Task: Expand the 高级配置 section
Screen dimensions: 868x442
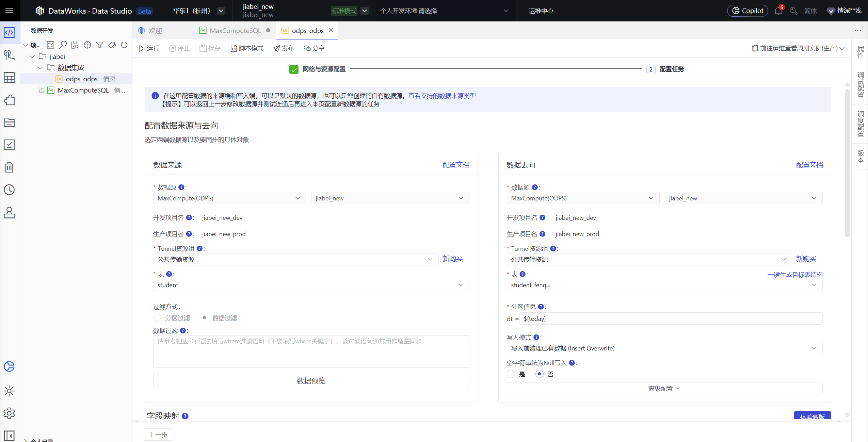Action: pyautogui.click(x=664, y=388)
